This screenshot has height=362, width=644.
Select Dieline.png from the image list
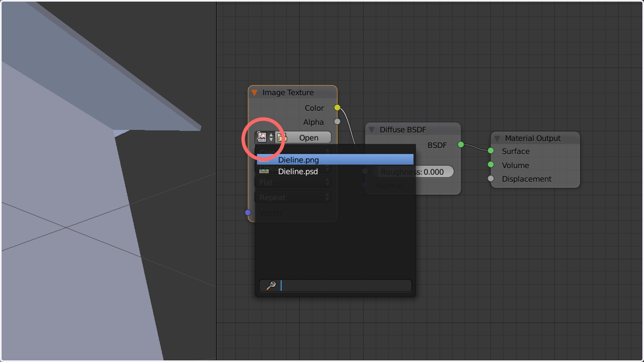pos(335,160)
